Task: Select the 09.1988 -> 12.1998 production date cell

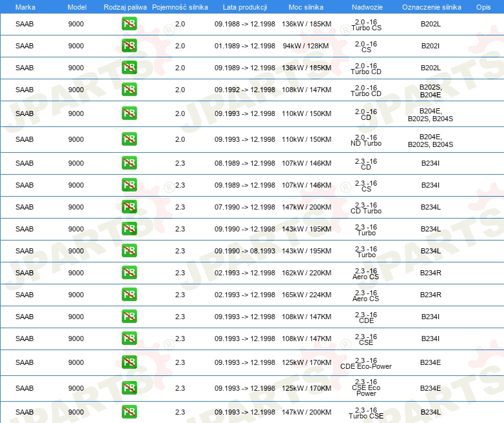Action: pyautogui.click(x=245, y=24)
